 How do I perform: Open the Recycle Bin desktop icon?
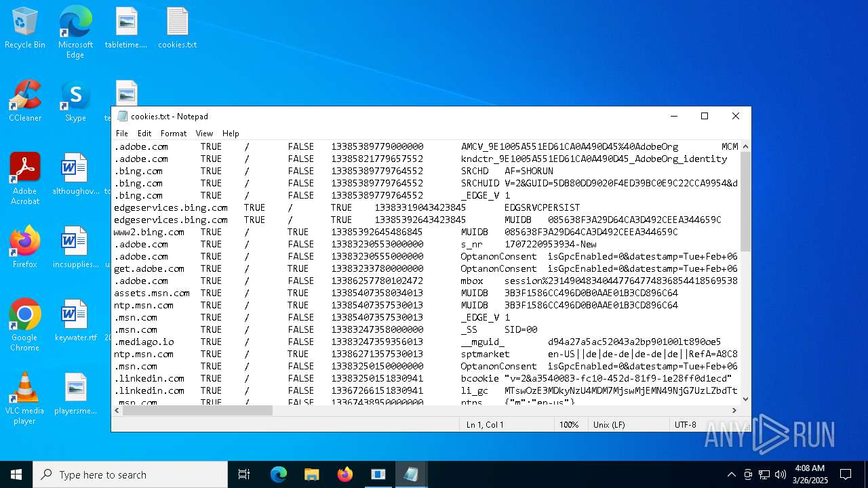(x=25, y=28)
